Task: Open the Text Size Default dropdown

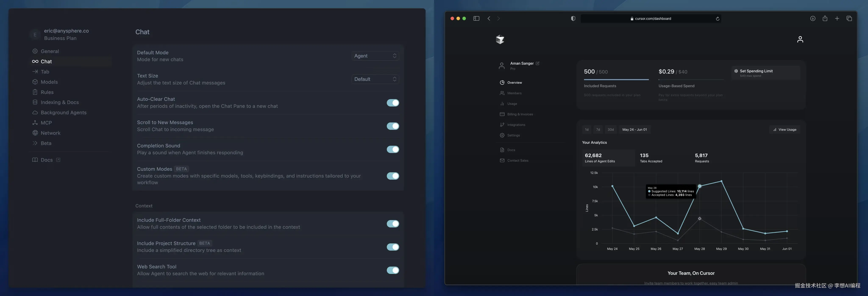Action: [x=375, y=79]
